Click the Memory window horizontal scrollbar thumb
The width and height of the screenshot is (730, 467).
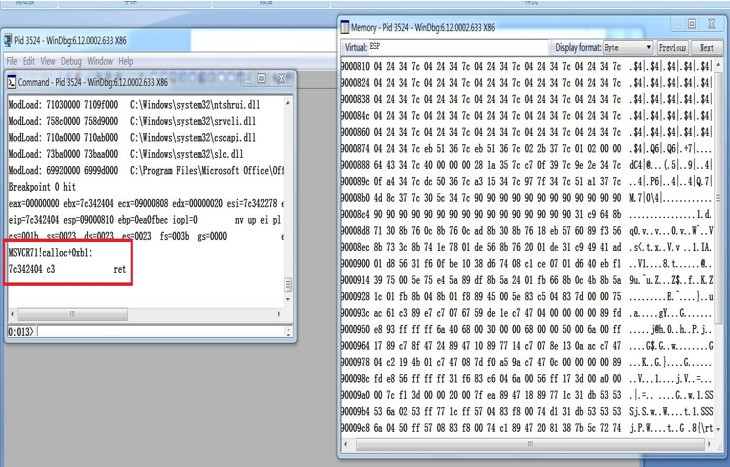coord(530,444)
